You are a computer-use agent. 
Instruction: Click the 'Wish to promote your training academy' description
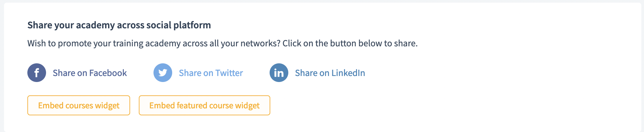tap(223, 43)
